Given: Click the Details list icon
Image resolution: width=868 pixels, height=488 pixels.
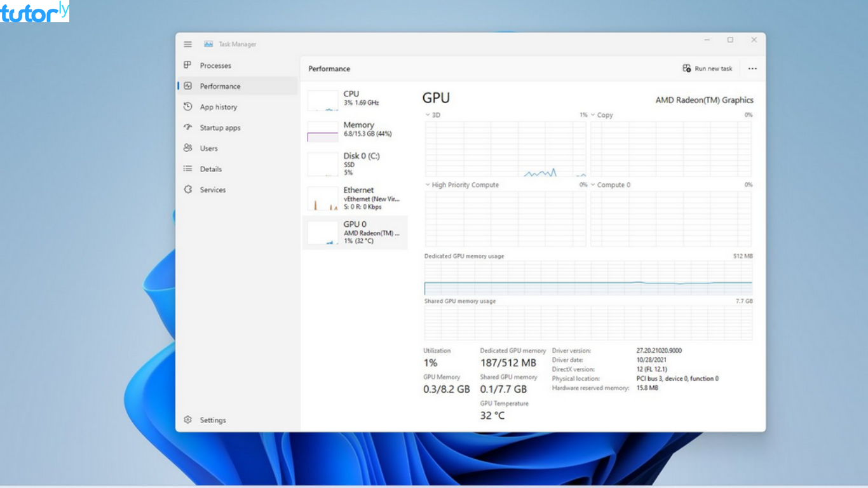Looking at the screenshot, I should tap(187, 168).
